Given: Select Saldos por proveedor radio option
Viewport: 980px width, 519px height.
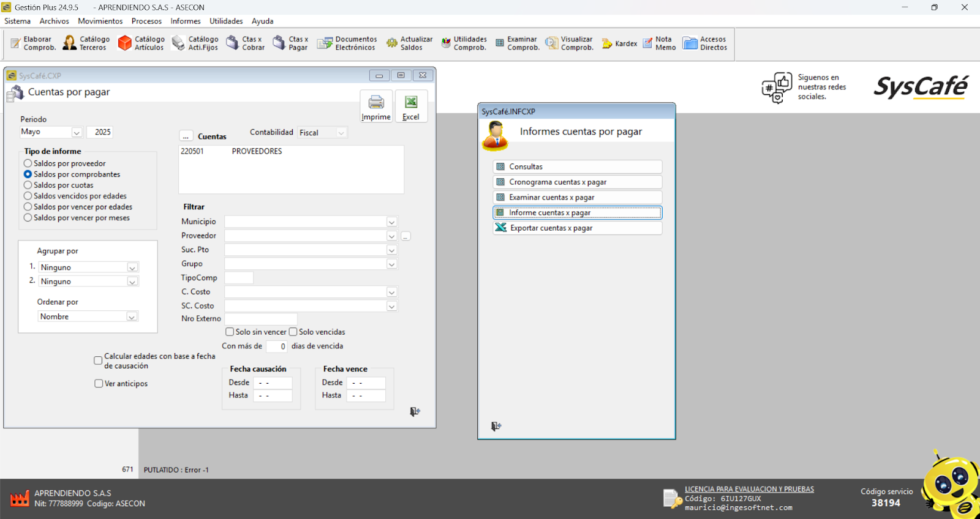Looking at the screenshot, I should pyautogui.click(x=28, y=163).
